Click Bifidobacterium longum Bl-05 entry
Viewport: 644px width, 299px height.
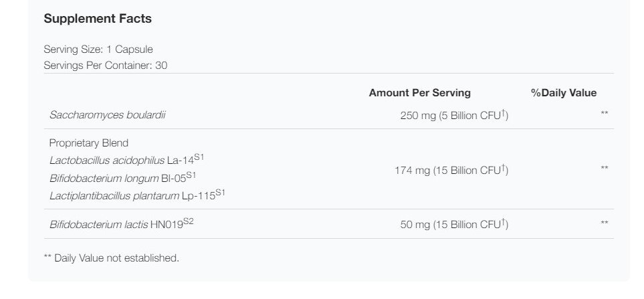[x=123, y=177]
